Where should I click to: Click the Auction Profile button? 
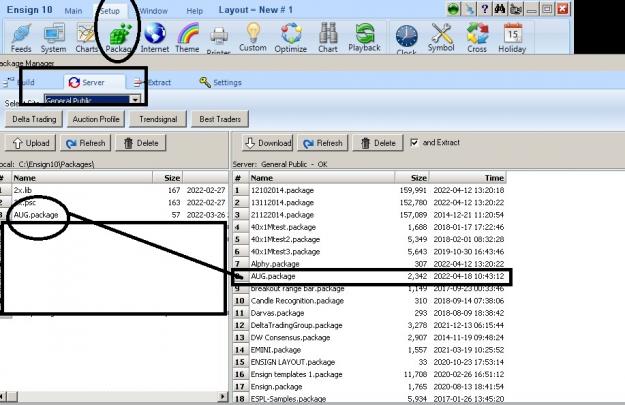pos(96,119)
